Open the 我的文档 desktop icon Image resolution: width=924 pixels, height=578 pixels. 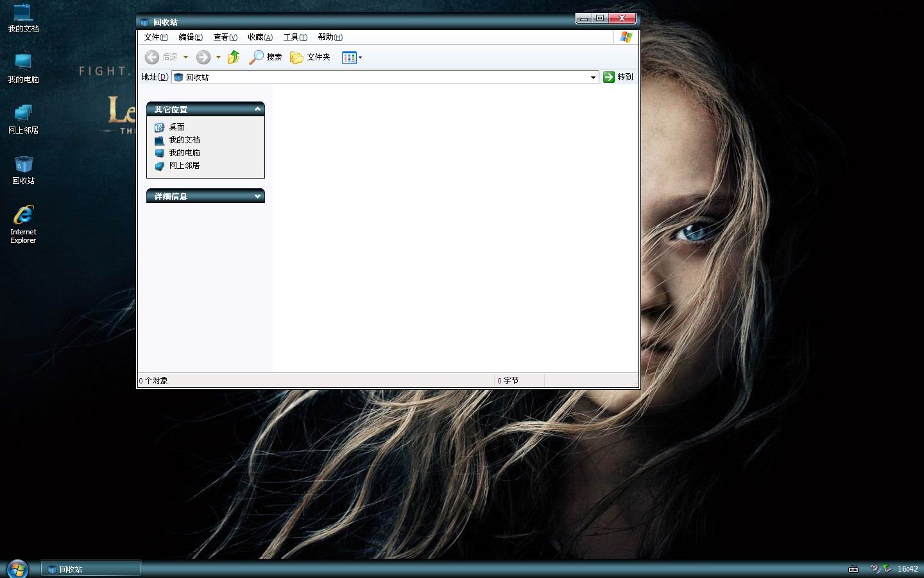click(23, 19)
